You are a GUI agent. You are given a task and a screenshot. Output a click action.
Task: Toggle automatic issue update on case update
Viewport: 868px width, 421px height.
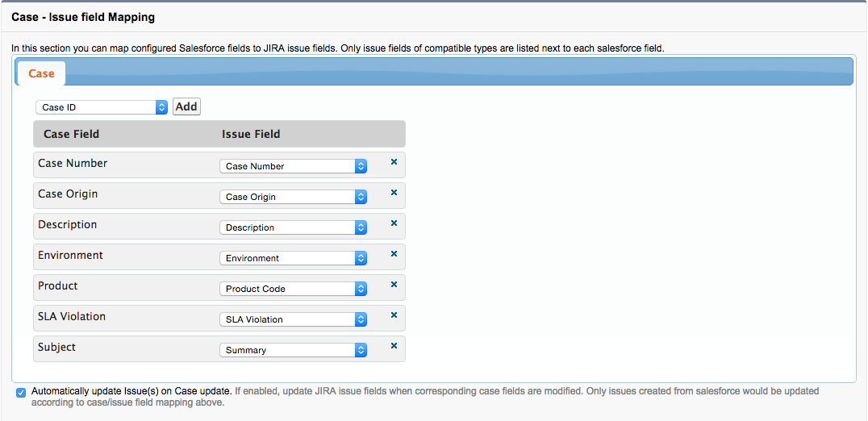tap(21, 392)
